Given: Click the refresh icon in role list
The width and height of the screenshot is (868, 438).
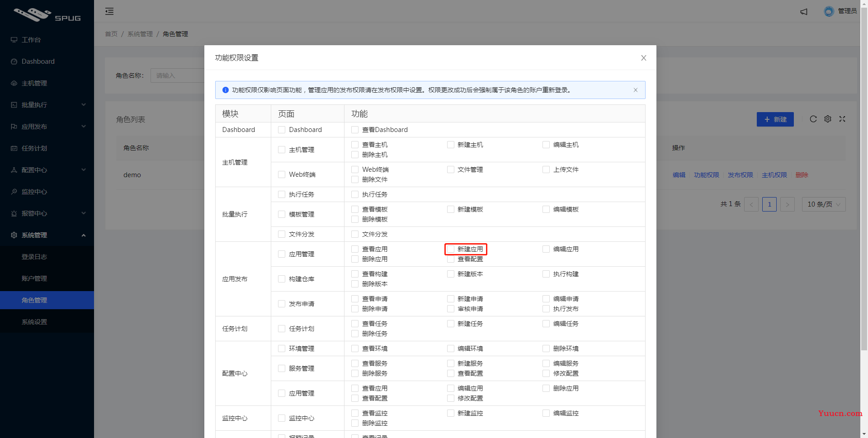Looking at the screenshot, I should pos(813,119).
